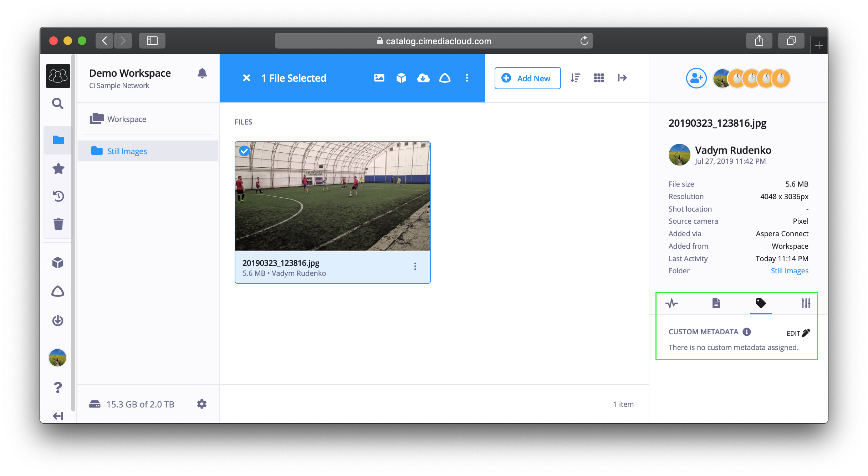Show Safari tab overview button
868x476 pixels.
pos(791,41)
